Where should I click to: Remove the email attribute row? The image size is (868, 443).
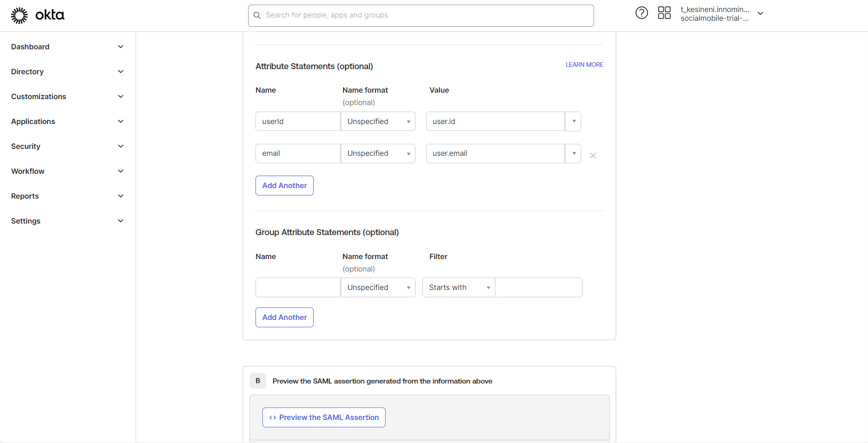[593, 156]
